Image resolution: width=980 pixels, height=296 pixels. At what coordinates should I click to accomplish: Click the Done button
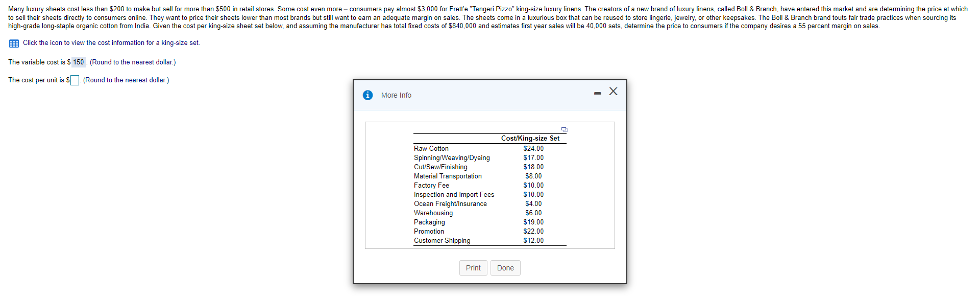tap(505, 268)
